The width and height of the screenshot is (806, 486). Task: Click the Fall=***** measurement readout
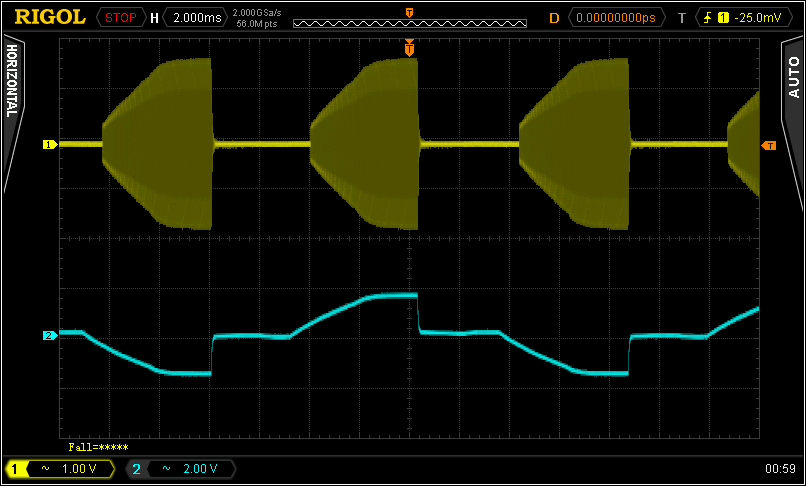click(98, 447)
